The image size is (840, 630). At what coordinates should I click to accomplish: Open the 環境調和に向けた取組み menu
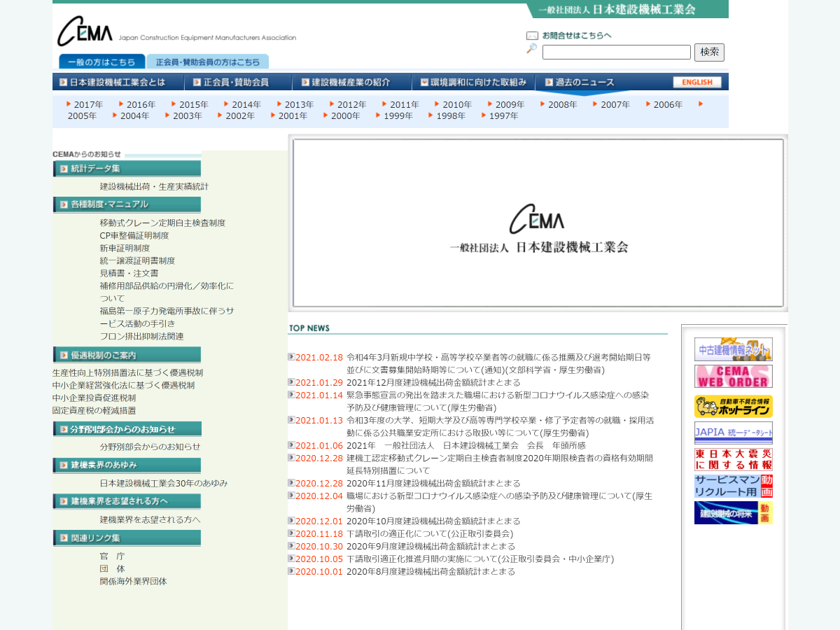(x=473, y=82)
